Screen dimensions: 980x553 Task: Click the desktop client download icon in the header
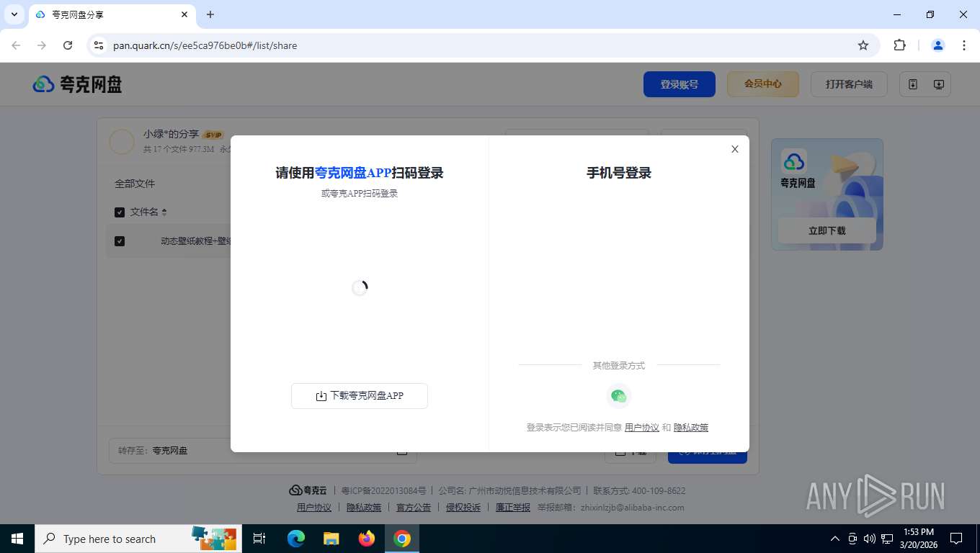939,84
